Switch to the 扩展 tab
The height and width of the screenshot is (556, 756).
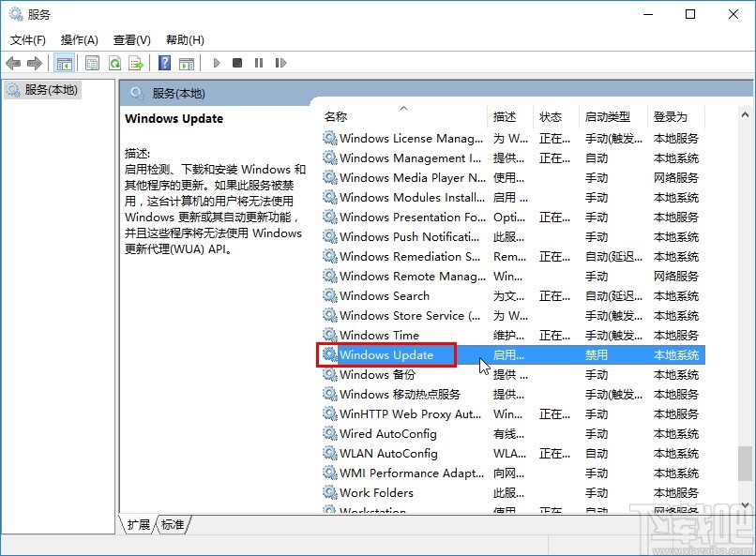137,525
